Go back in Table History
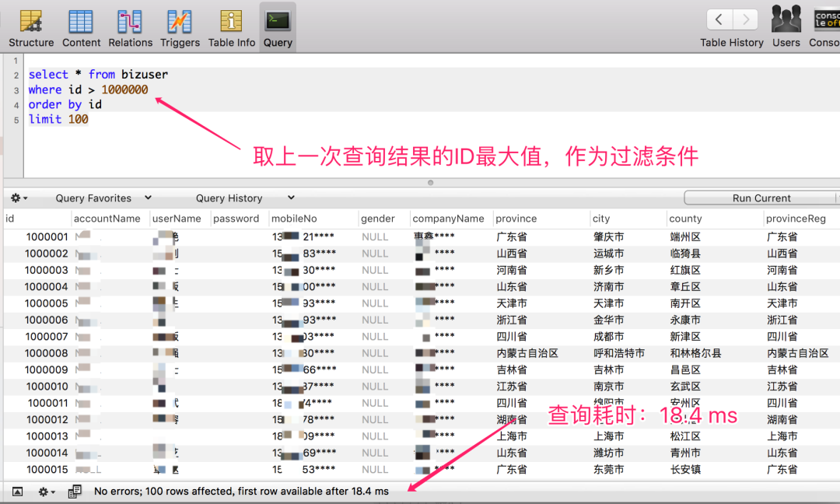This screenshot has height=504, width=840. click(x=719, y=19)
